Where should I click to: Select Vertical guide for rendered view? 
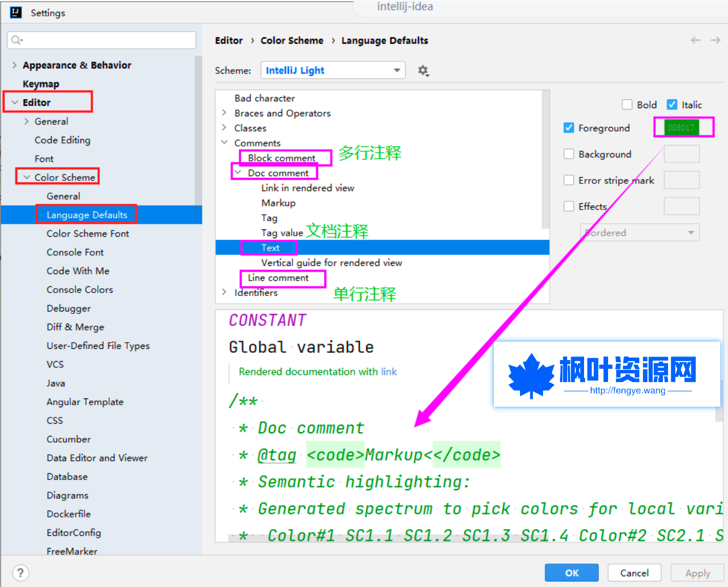pos(331,263)
